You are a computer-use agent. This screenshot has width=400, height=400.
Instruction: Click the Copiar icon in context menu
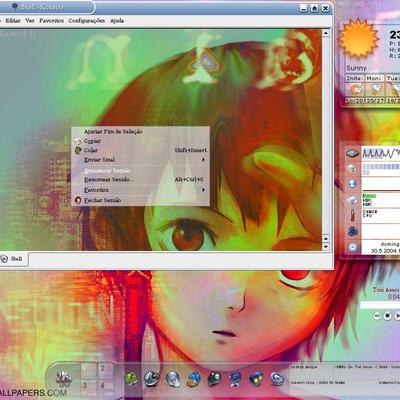pyautogui.click(x=78, y=141)
